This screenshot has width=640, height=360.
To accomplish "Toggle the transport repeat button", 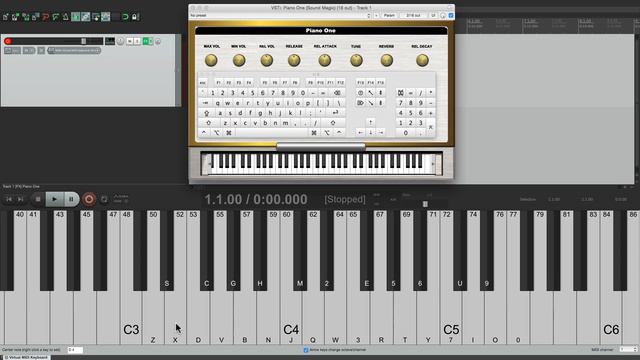I will 104,199.
